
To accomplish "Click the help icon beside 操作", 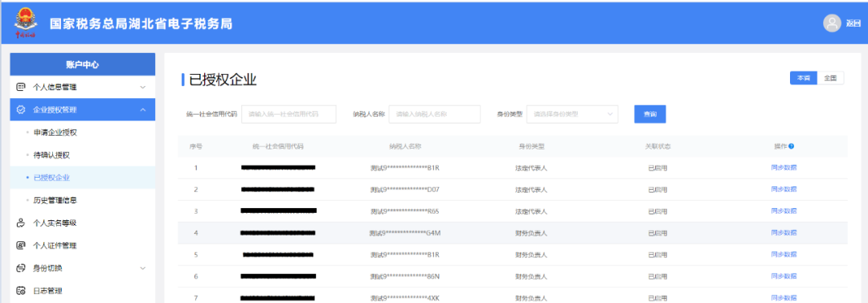I will (x=792, y=146).
